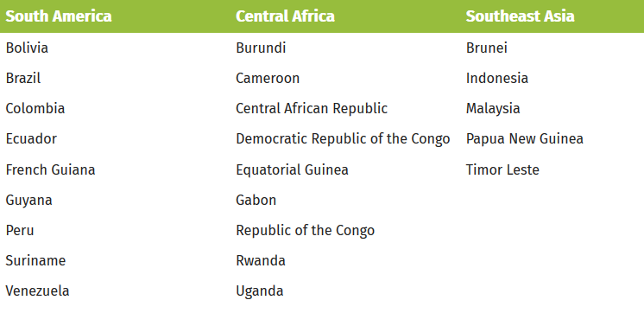Click the Cameroon entry
Screen dimensions: 644x313
(268, 78)
